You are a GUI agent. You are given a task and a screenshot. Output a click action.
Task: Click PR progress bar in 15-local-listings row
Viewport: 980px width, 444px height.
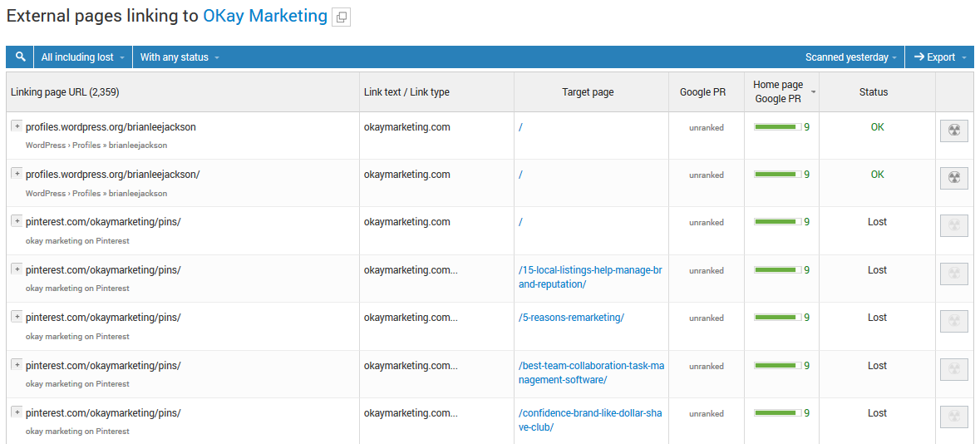click(777, 270)
